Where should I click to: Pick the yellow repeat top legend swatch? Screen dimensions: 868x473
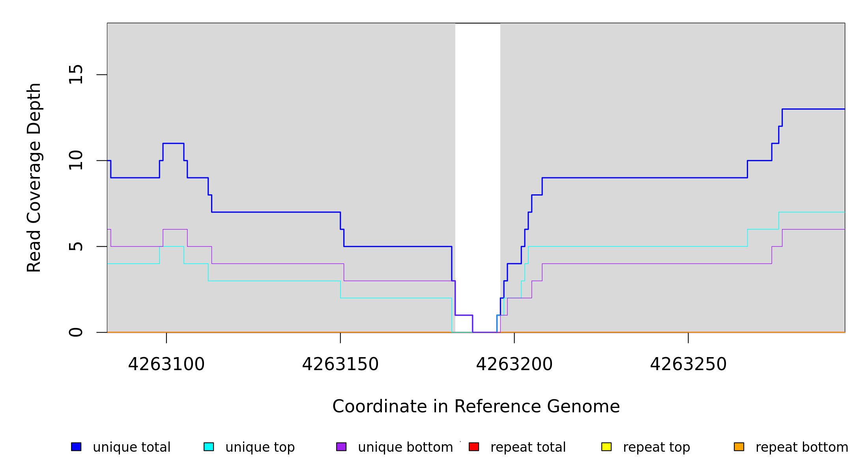point(606,447)
